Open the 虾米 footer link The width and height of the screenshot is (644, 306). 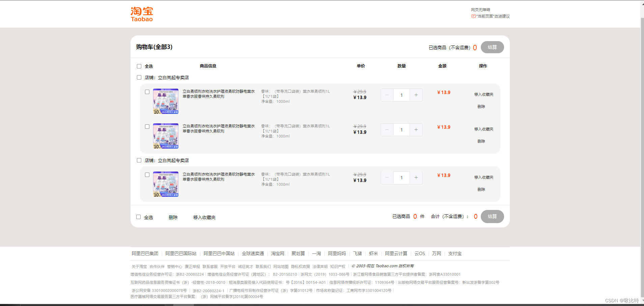(x=374, y=253)
